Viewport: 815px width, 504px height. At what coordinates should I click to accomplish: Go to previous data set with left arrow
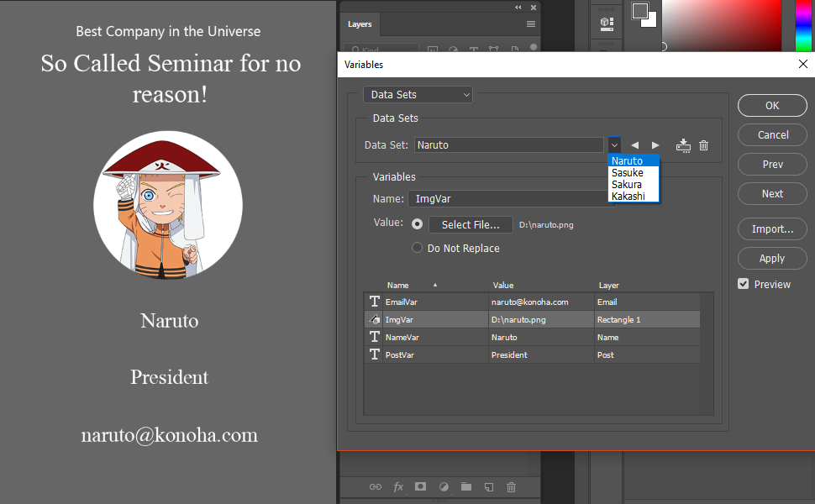pyautogui.click(x=634, y=145)
